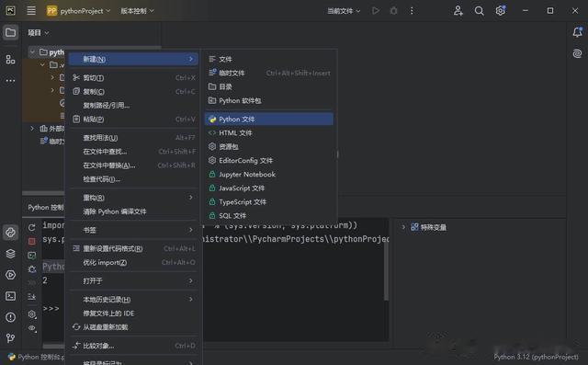Viewport: 588px width, 365px height.
Task: Choose 剪切(T) from context menu
Action: (133, 77)
